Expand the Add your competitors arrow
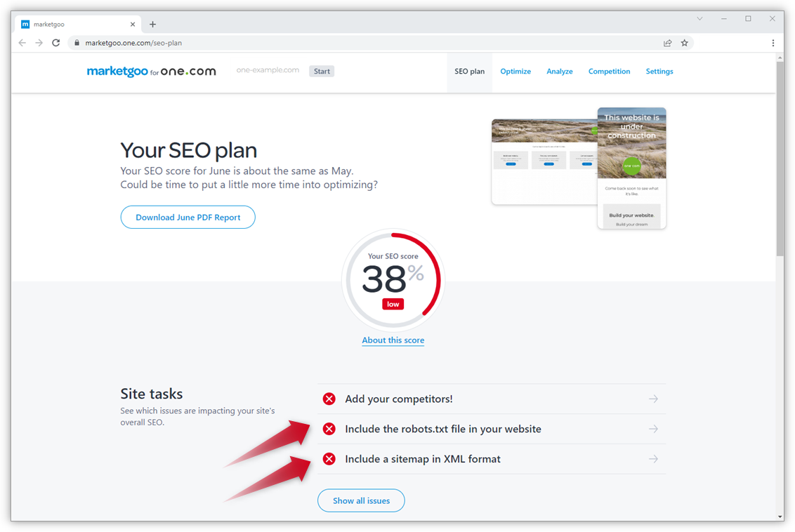This screenshot has height=532, width=795. pos(653,399)
